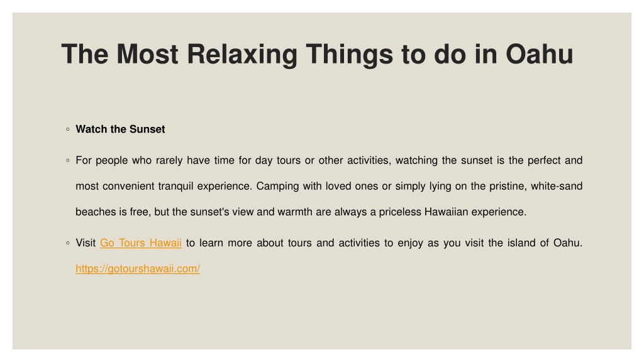
Task: Click the bullet marker before Watch the Sunset
Action: (68, 129)
